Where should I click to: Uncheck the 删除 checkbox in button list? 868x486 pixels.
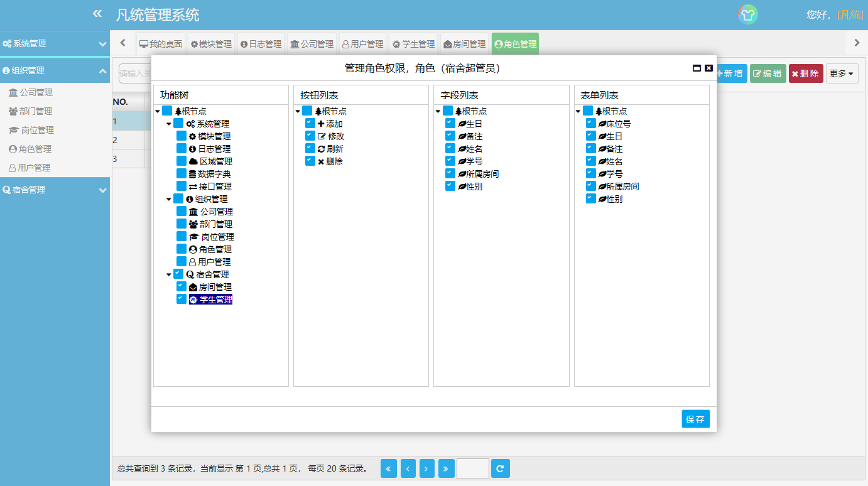click(310, 161)
